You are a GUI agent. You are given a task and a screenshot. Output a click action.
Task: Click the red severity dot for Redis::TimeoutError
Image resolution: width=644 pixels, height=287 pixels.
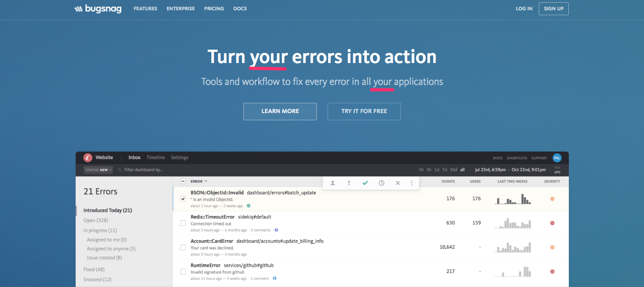click(x=552, y=223)
